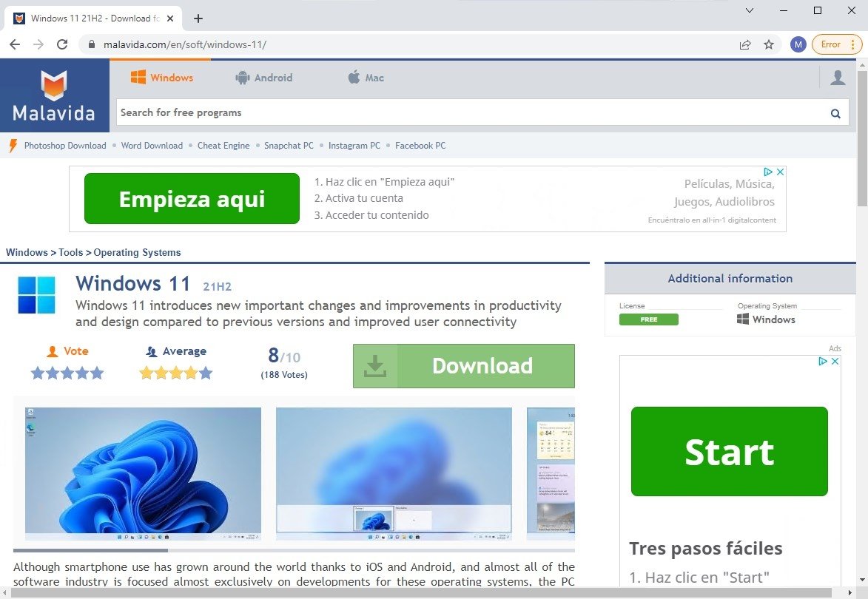The image size is (868, 599).
Task: Open the third widgets screenshot
Action: click(x=551, y=474)
